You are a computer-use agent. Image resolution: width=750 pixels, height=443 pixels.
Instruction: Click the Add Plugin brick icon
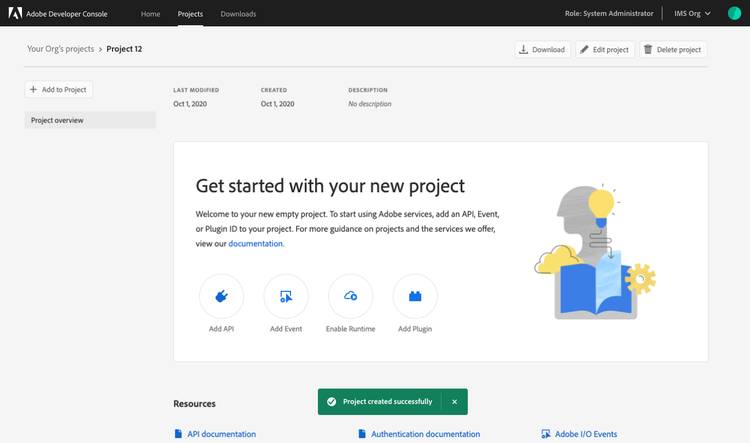click(415, 296)
